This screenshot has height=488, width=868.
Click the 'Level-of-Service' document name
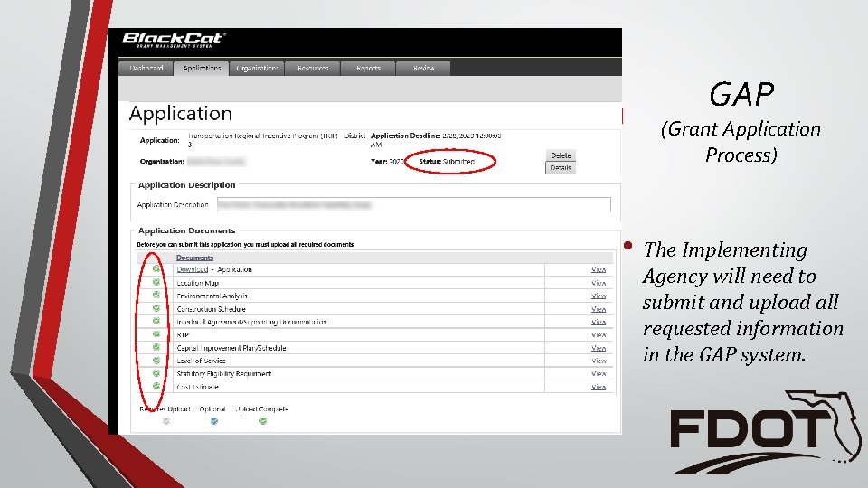(201, 361)
